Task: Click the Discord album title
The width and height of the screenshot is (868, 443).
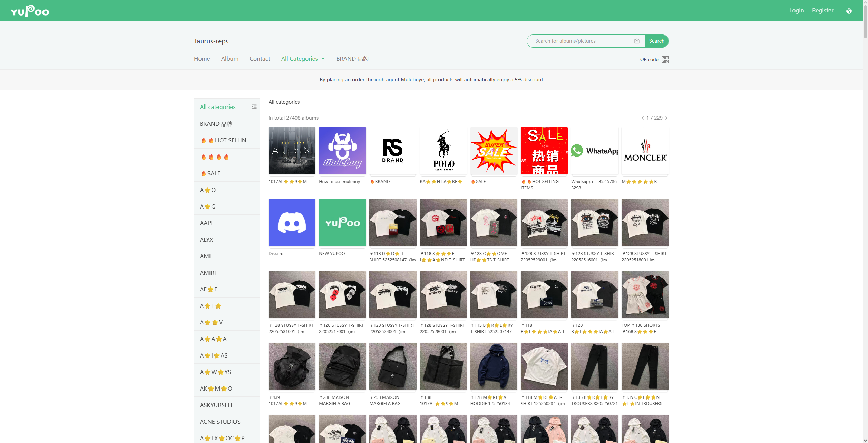Action: (x=276, y=254)
